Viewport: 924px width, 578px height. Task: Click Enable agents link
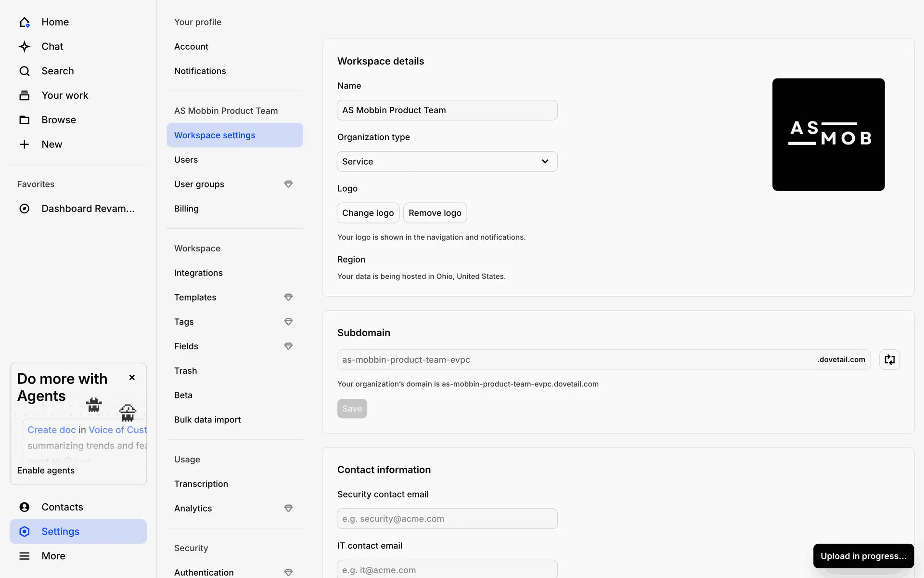click(46, 471)
